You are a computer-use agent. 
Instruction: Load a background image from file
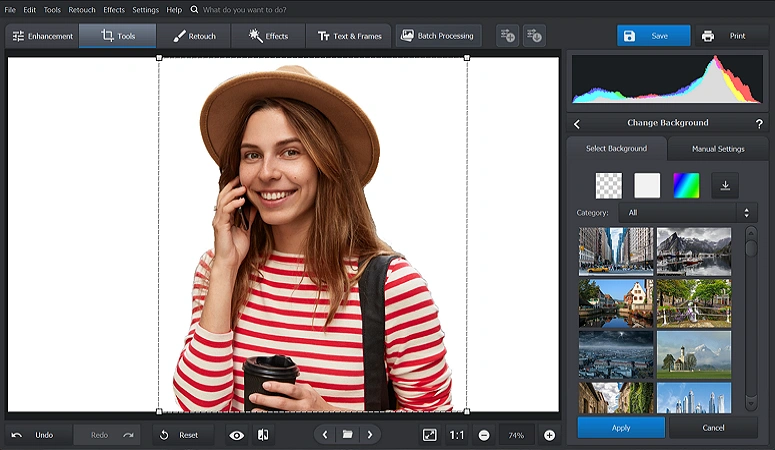(x=725, y=185)
